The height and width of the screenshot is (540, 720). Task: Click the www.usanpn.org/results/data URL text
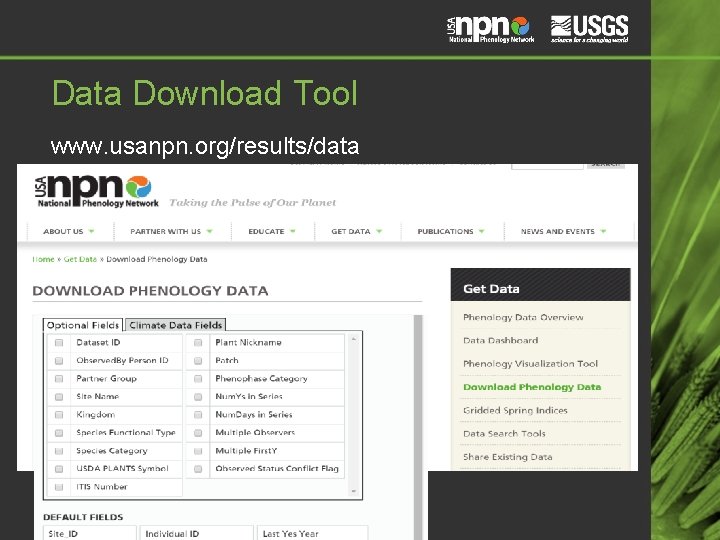click(205, 146)
